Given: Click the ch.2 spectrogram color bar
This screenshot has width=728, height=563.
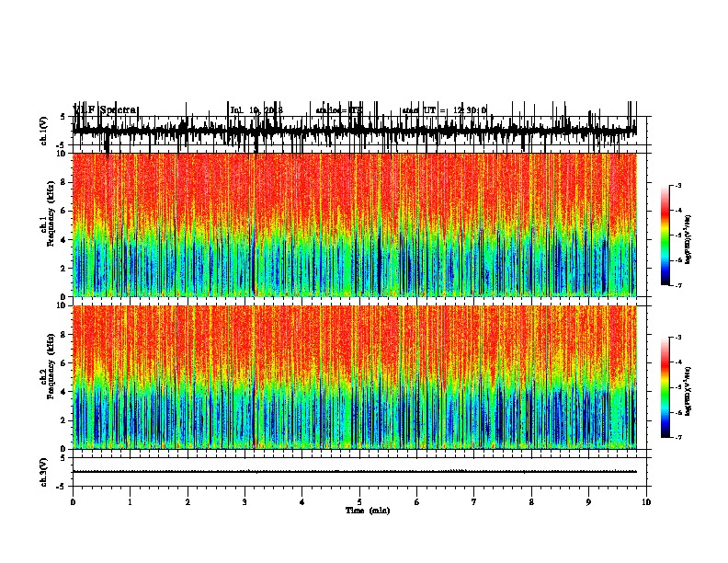Looking at the screenshot, I should 665,387.
